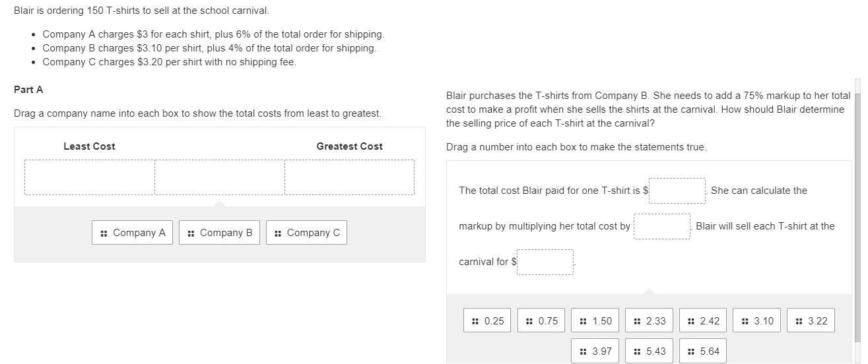Pick the Company C drag tile
The width and height of the screenshot is (868, 364).
point(306,233)
